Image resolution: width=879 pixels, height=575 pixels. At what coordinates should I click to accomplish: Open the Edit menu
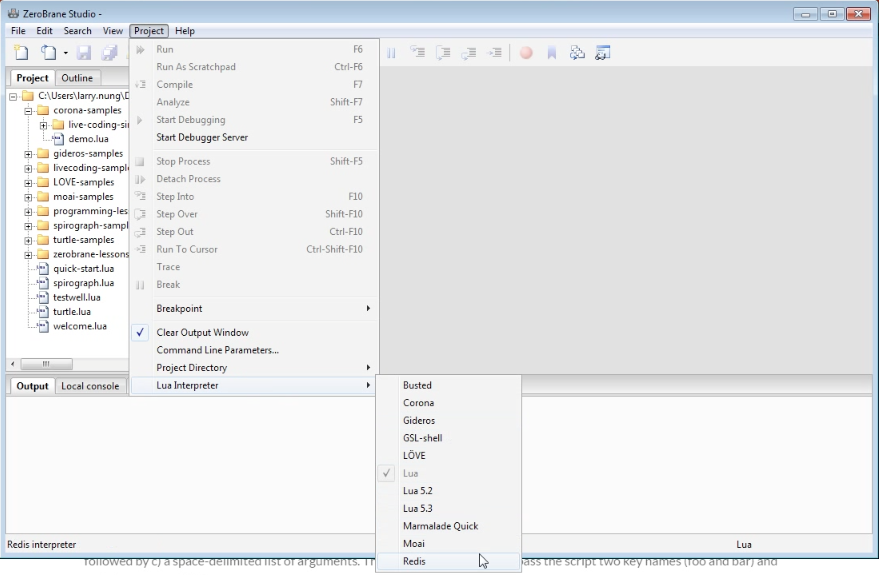tap(44, 31)
